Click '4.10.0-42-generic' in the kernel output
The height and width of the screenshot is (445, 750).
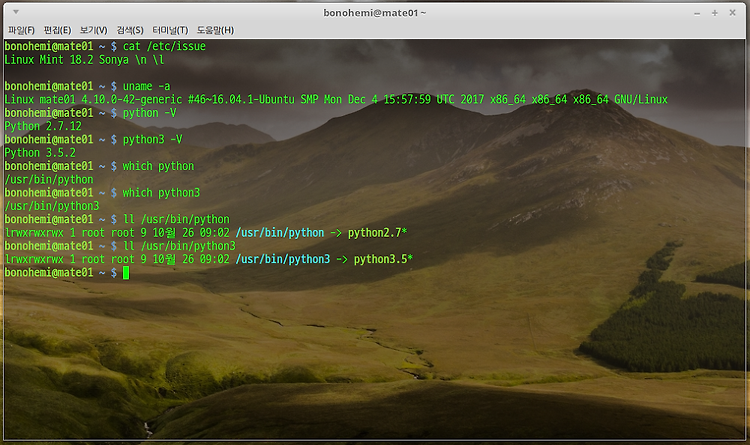tap(132, 100)
